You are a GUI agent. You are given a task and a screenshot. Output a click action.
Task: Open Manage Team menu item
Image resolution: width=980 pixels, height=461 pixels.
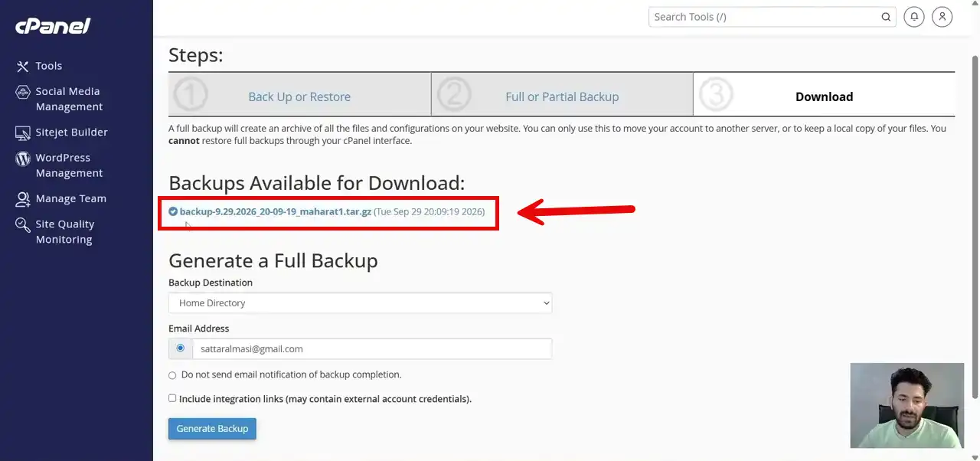(70, 199)
